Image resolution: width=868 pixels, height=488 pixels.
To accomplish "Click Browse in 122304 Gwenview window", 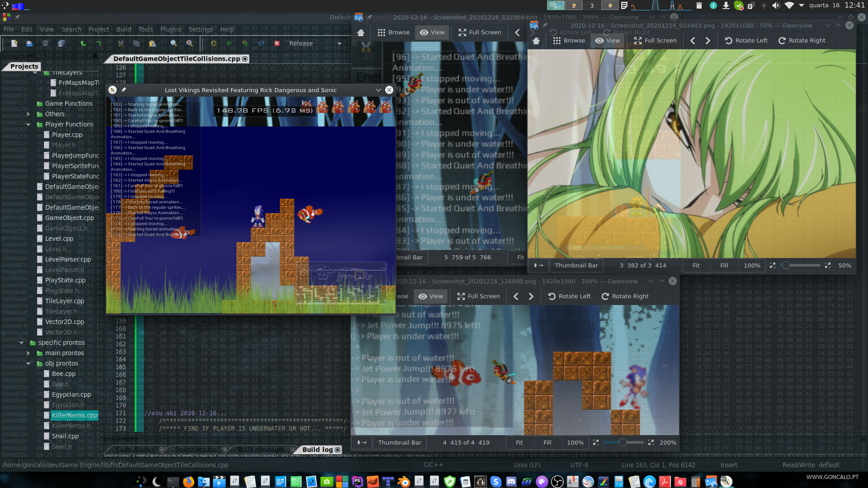I will click(x=393, y=33).
